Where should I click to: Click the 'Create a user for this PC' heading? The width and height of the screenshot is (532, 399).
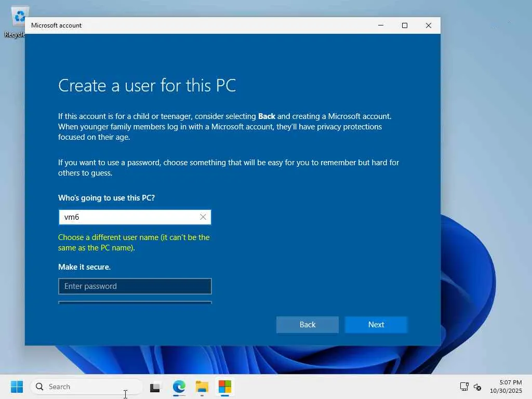click(x=147, y=86)
